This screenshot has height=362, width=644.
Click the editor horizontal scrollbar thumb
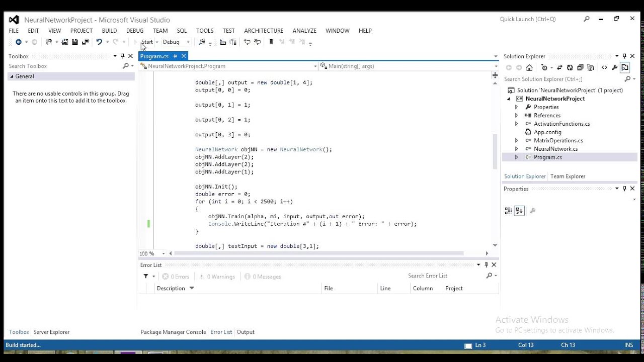pos(318,253)
